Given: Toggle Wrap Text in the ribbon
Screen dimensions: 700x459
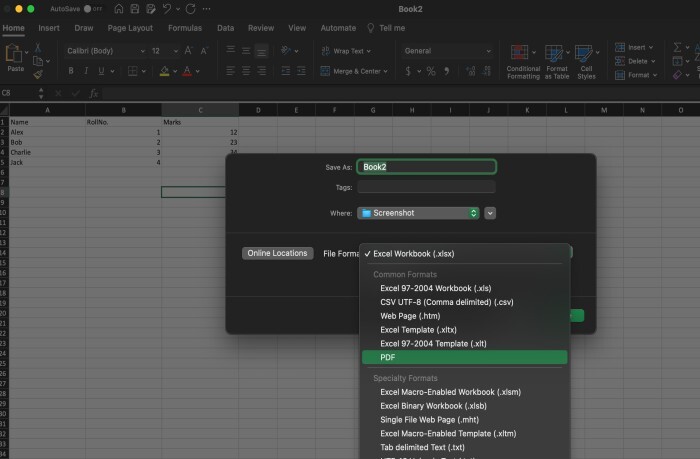Looking at the screenshot, I should pos(345,50).
